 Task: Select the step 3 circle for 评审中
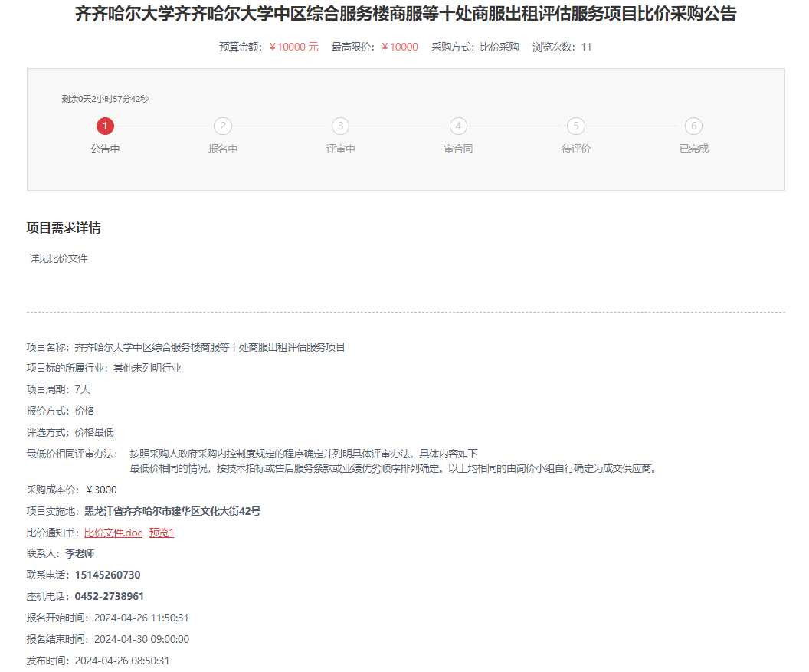pyautogui.click(x=340, y=126)
